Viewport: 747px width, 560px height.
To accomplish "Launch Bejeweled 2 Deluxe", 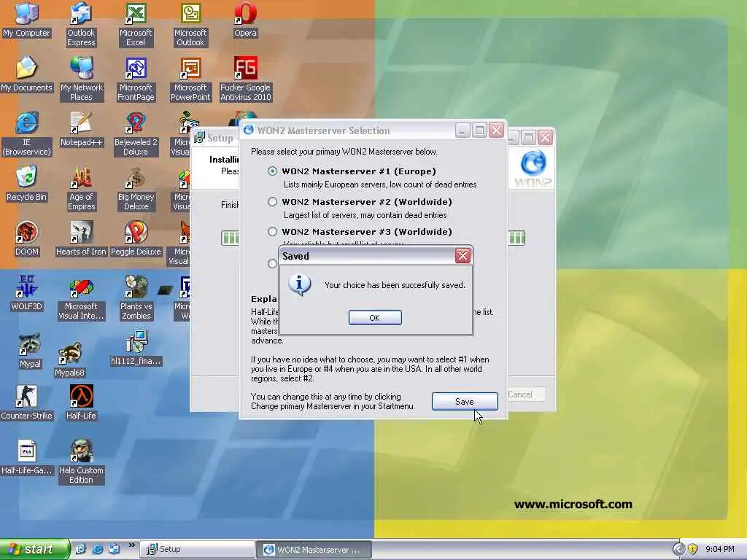I will tap(136, 133).
